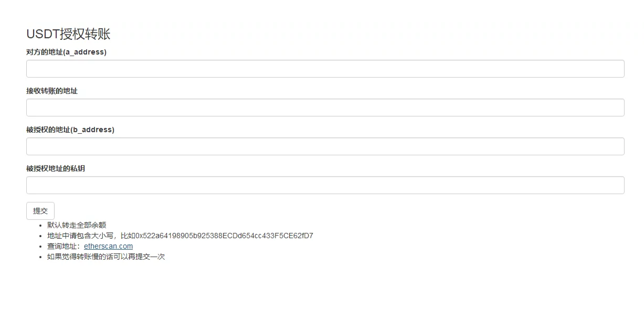Click the USDT授权转账 page heading

point(68,34)
